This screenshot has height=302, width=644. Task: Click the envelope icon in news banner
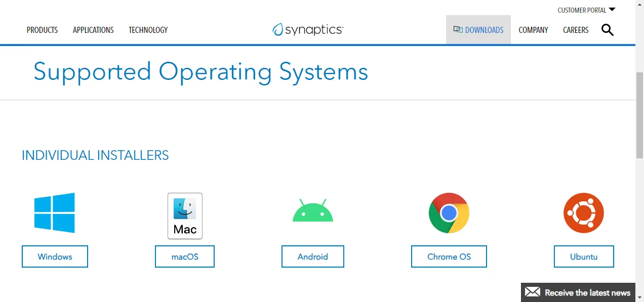(533, 292)
